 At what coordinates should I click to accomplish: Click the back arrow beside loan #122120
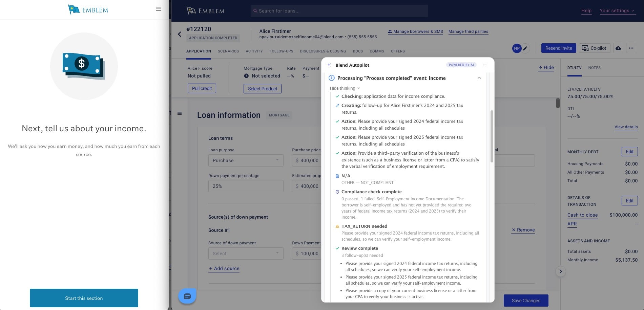coord(180,34)
